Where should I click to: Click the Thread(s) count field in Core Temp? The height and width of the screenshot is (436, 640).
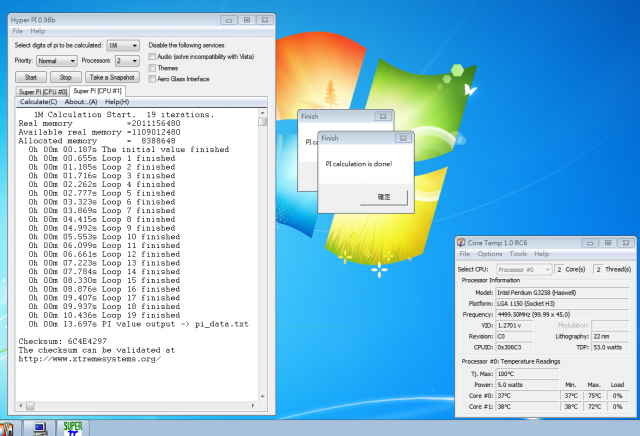[598, 269]
